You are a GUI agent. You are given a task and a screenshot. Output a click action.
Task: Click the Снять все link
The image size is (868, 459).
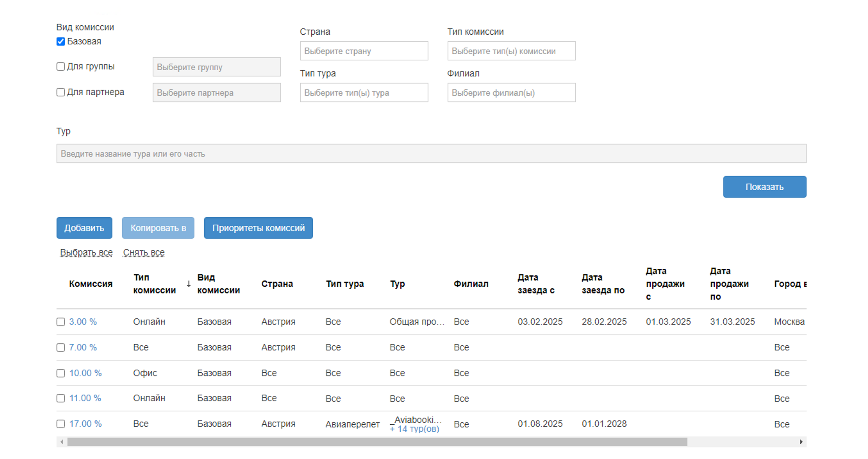[144, 252]
